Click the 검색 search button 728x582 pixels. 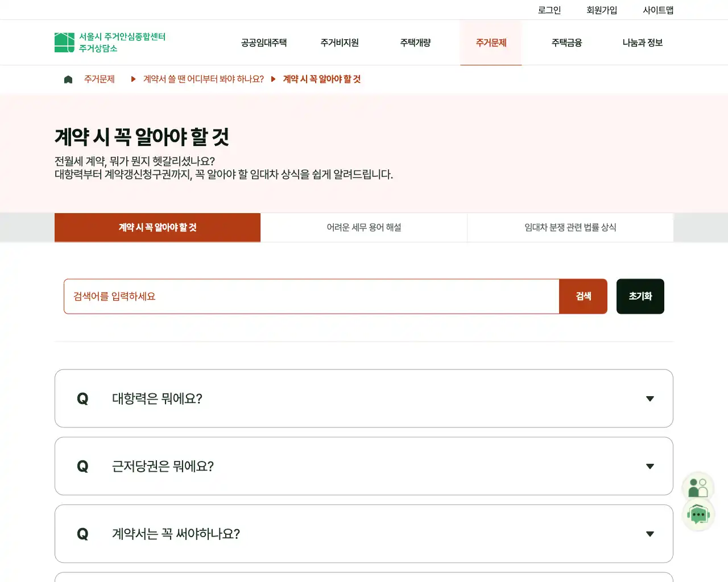(583, 296)
